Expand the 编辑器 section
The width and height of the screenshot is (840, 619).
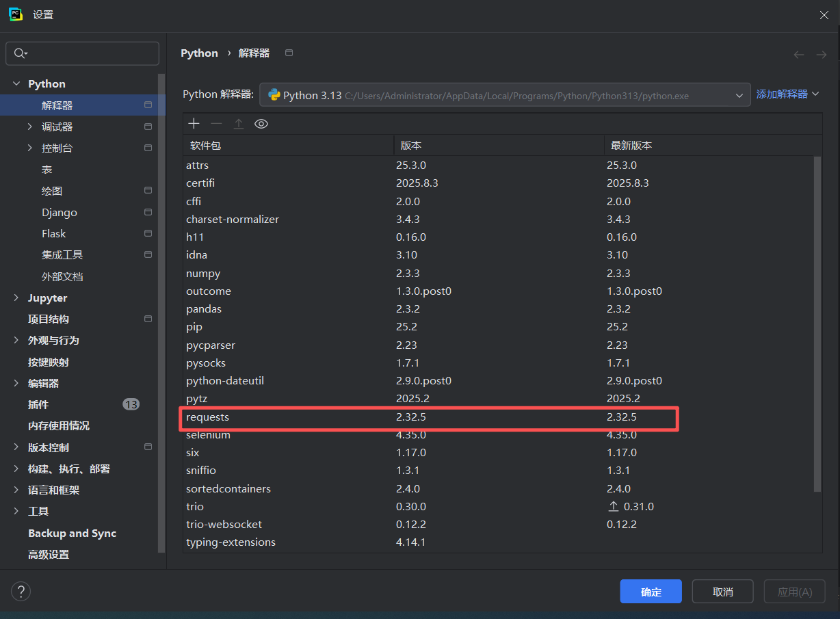(x=16, y=383)
